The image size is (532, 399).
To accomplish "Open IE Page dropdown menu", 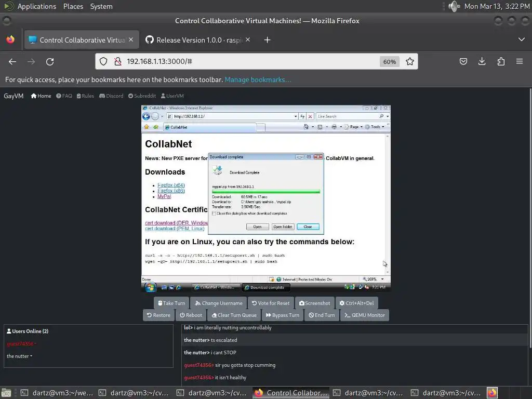I will click(x=353, y=127).
